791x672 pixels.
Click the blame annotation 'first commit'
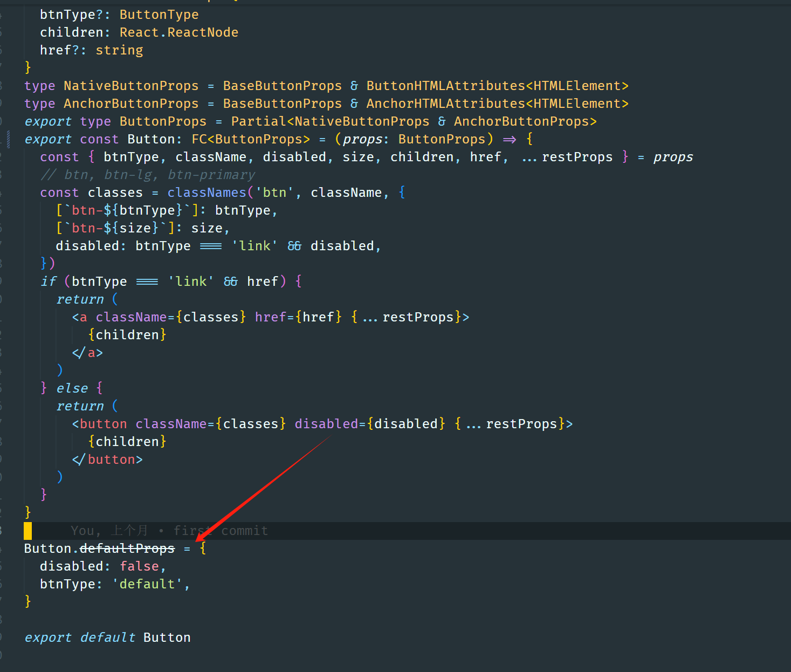point(221,531)
